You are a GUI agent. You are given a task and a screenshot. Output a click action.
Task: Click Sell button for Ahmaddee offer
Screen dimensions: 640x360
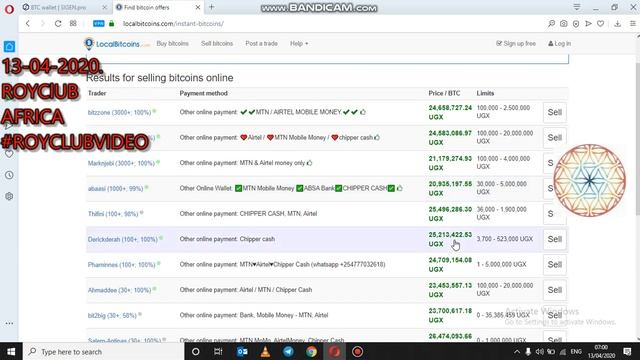[554, 290]
